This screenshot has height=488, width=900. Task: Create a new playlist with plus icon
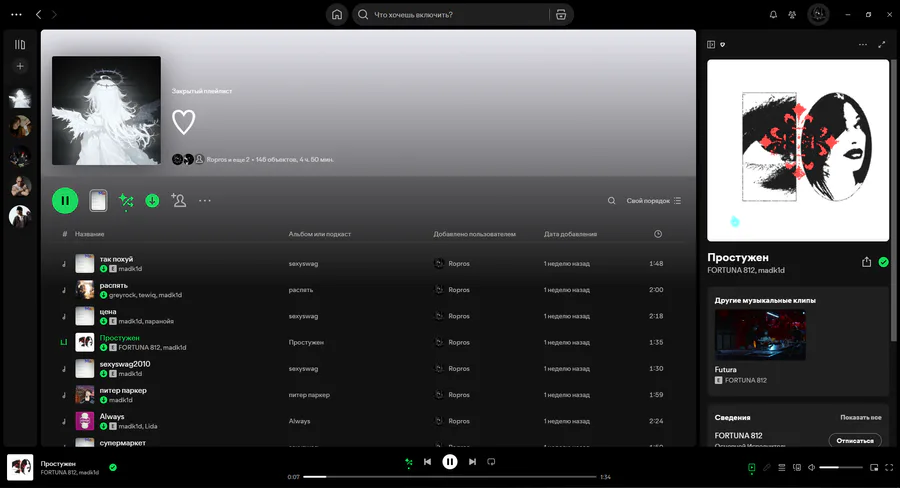(20, 66)
